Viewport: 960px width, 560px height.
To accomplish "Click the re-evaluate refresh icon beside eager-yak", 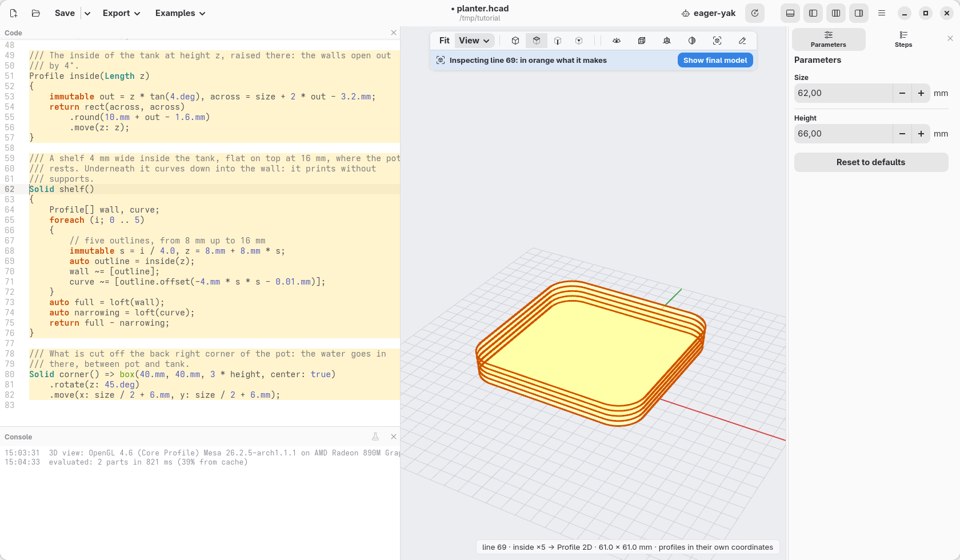I will pos(755,13).
